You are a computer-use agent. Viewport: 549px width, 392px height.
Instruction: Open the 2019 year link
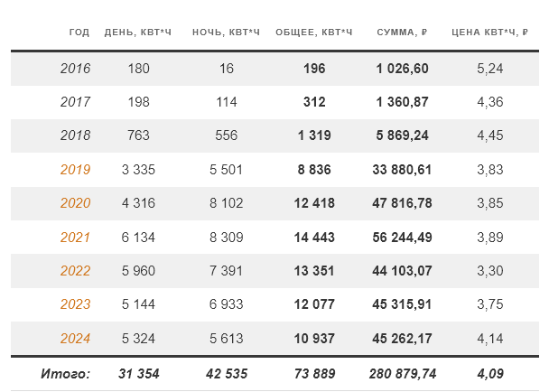click(x=75, y=170)
